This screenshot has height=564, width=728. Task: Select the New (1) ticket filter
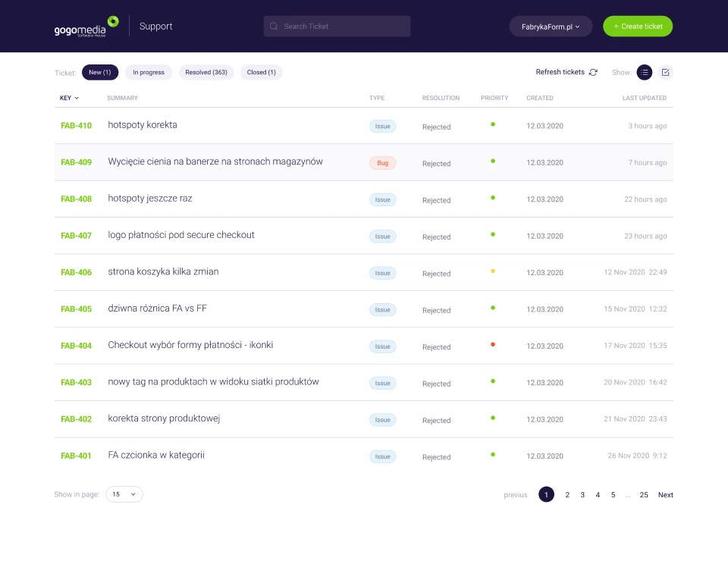click(x=100, y=73)
